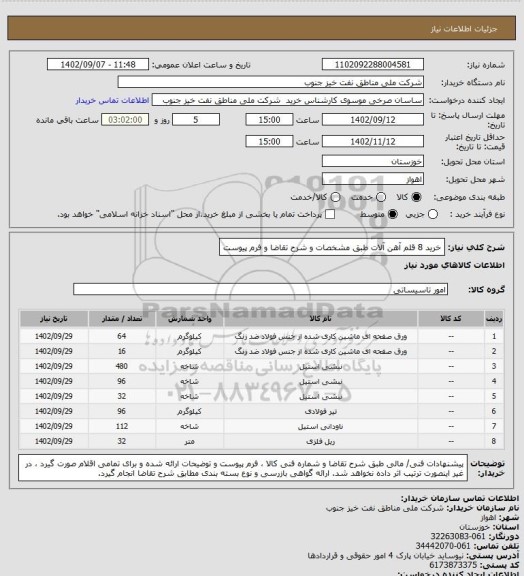524x576 pixels.
Task: Click the need number field 1102092288004581
Action: (x=373, y=65)
